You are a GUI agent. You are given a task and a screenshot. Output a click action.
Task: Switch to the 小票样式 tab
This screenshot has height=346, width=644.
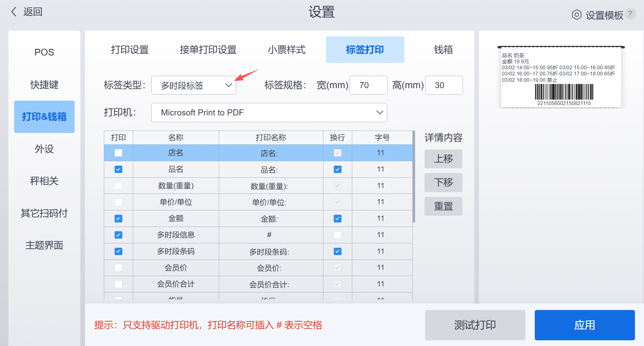point(286,50)
